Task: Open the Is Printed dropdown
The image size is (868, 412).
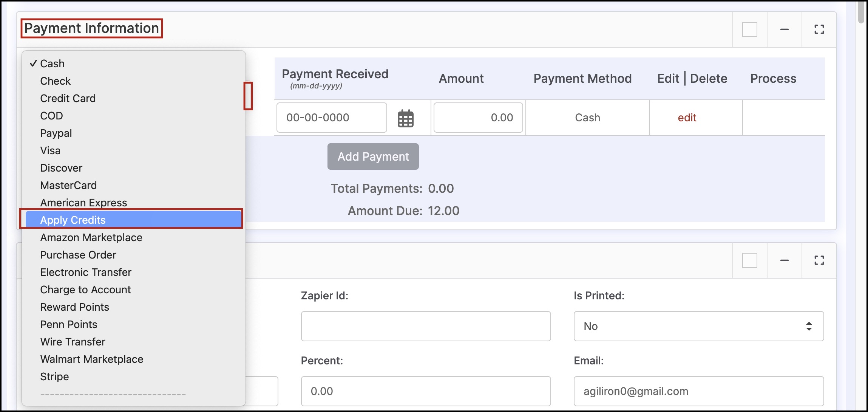Action: [x=698, y=326]
